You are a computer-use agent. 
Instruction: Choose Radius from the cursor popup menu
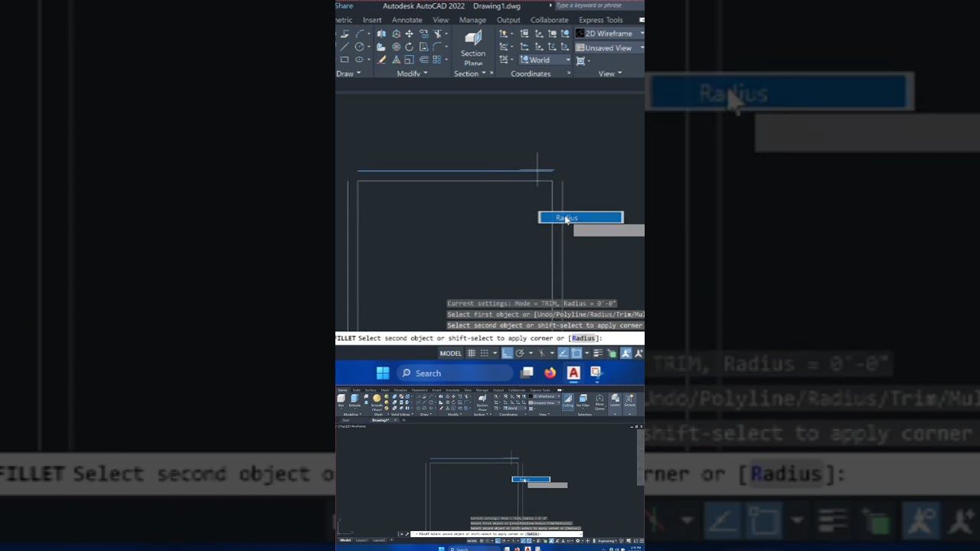click(x=581, y=218)
